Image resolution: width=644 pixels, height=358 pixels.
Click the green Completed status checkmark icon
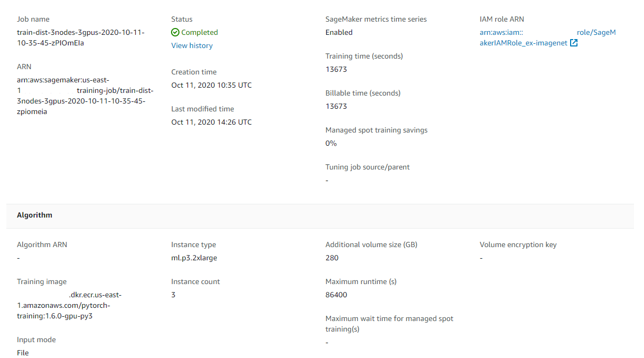click(x=175, y=32)
